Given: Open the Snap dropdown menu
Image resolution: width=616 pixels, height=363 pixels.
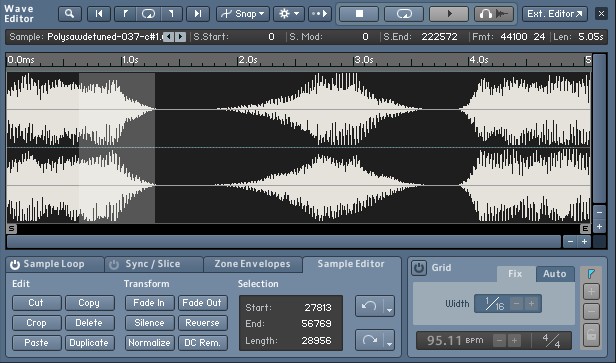Looking at the screenshot, I should [242, 14].
